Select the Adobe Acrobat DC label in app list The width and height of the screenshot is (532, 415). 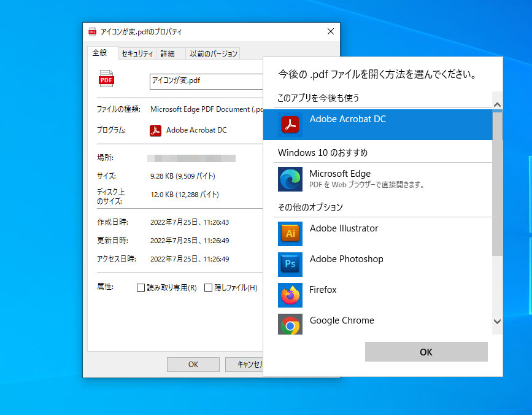348,119
